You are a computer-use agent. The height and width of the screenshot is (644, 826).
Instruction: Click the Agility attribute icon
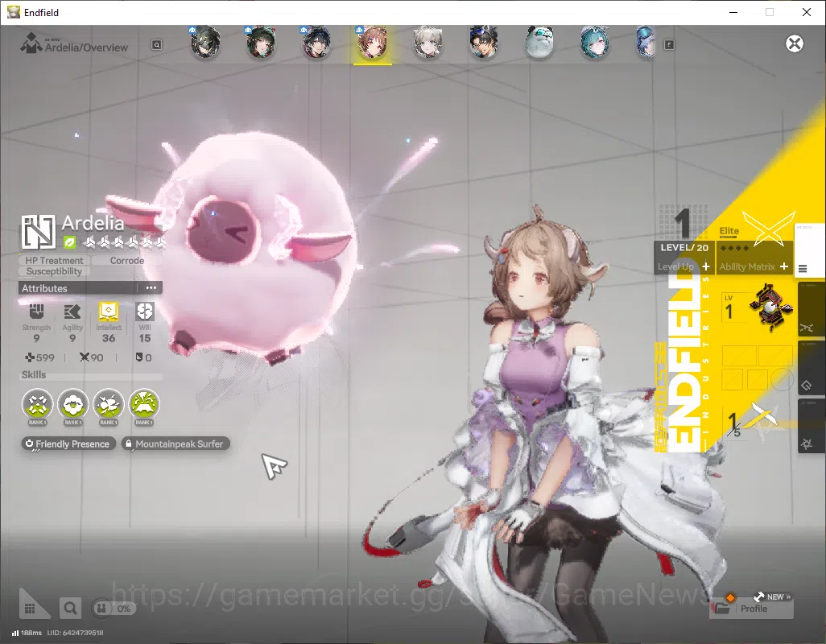[x=72, y=312]
